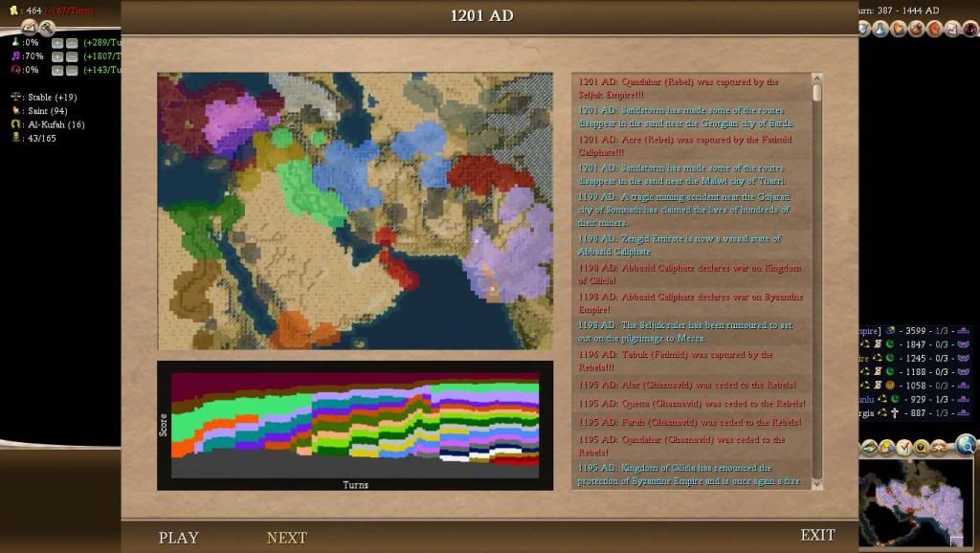Image resolution: width=980 pixels, height=553 pixels.
Task: Click the red espionage rate icon
Action: 15,69
